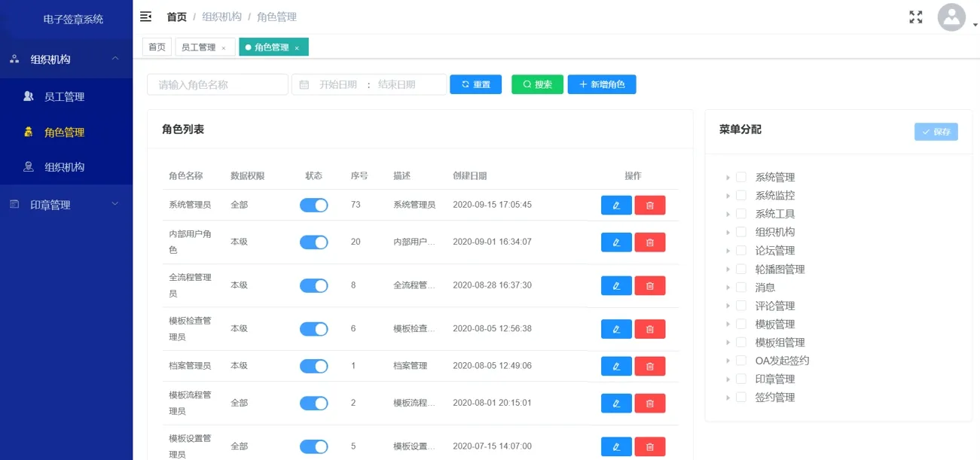Open the user avatar menu

pyautogui.click(x=951, y=17)
